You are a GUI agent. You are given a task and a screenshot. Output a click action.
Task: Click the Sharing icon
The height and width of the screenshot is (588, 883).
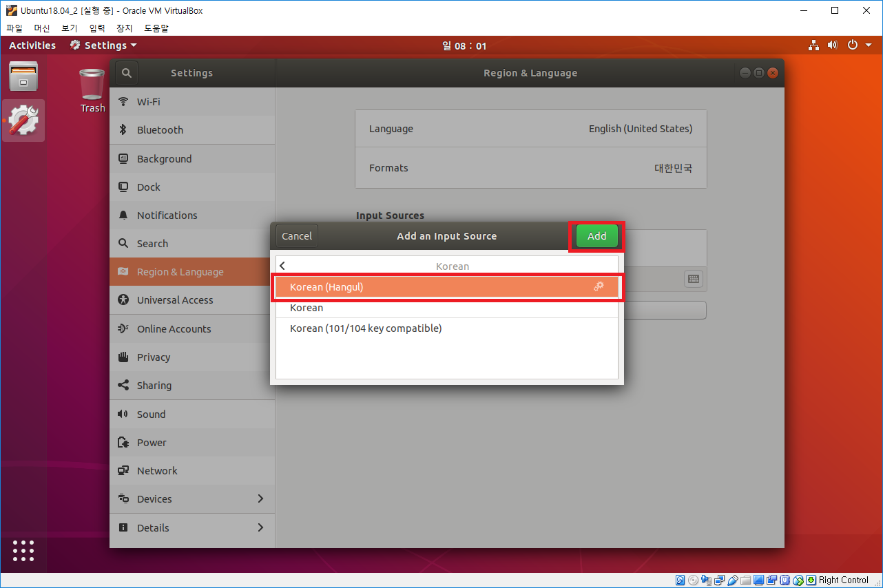click(x=123, y=385)
